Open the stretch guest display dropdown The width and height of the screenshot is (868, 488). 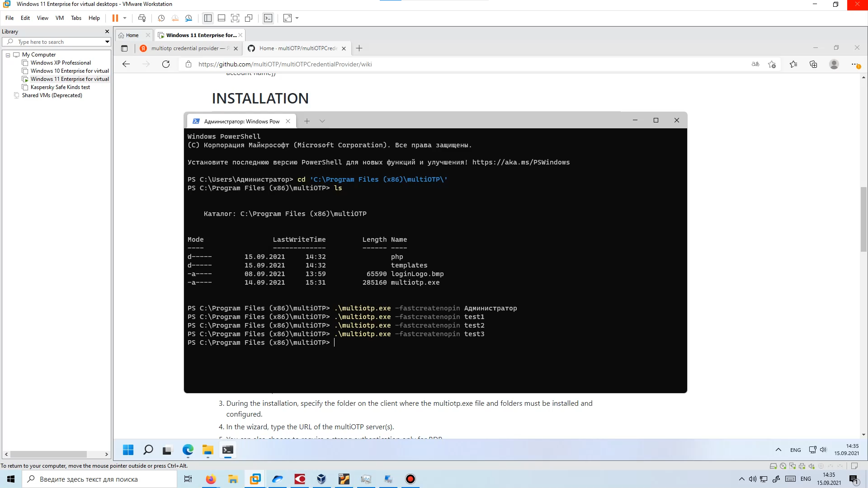tap(297, 18)
